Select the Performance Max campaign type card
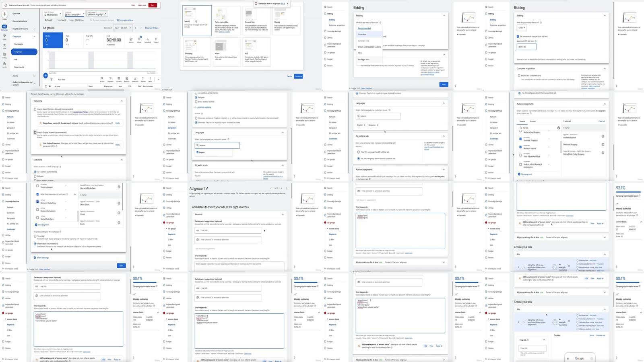Viewport: 644px width, 362px height. pos(227,21)
